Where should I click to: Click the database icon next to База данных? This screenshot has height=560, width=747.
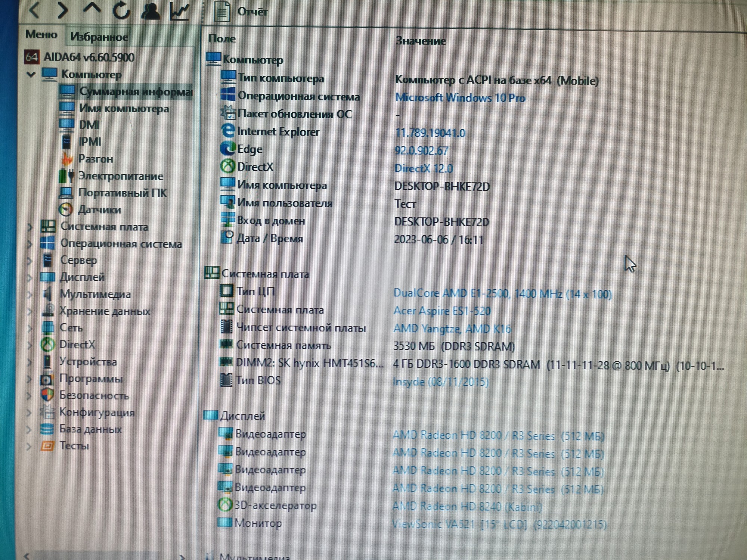pos(47,429)
